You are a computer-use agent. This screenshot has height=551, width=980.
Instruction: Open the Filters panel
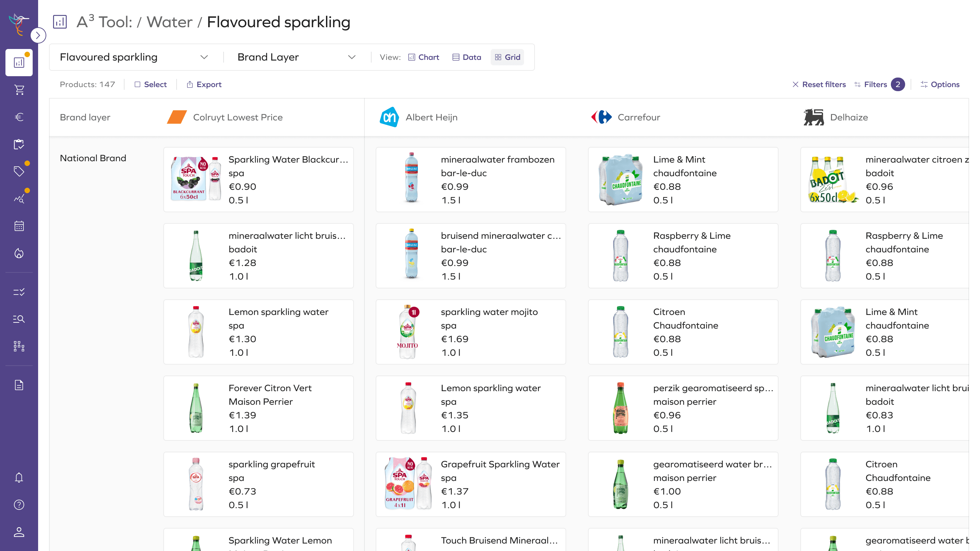coord(875,84)
